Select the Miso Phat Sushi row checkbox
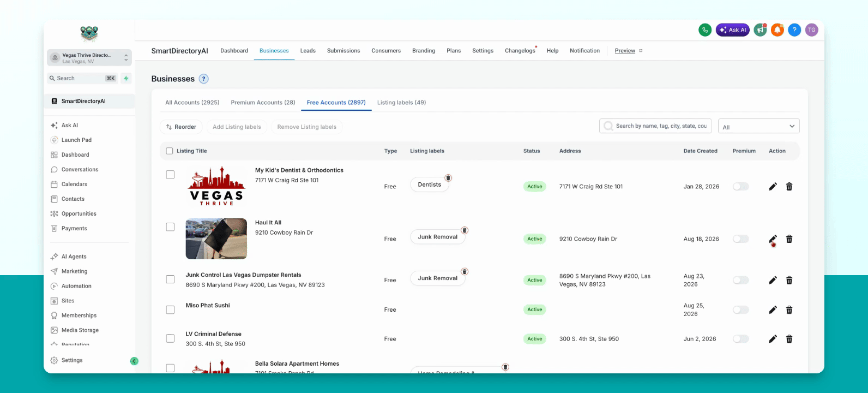This screenshot has width=868, height=393. click(170, 310)
